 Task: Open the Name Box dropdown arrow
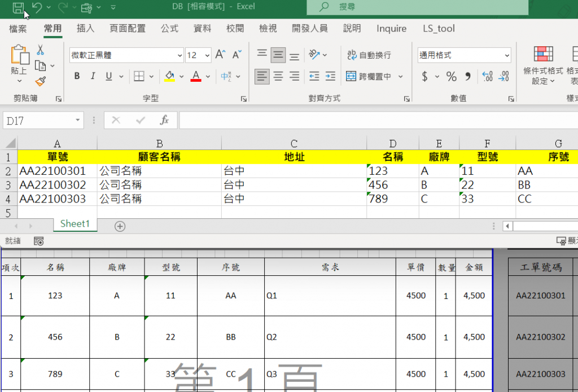(78, 120)
